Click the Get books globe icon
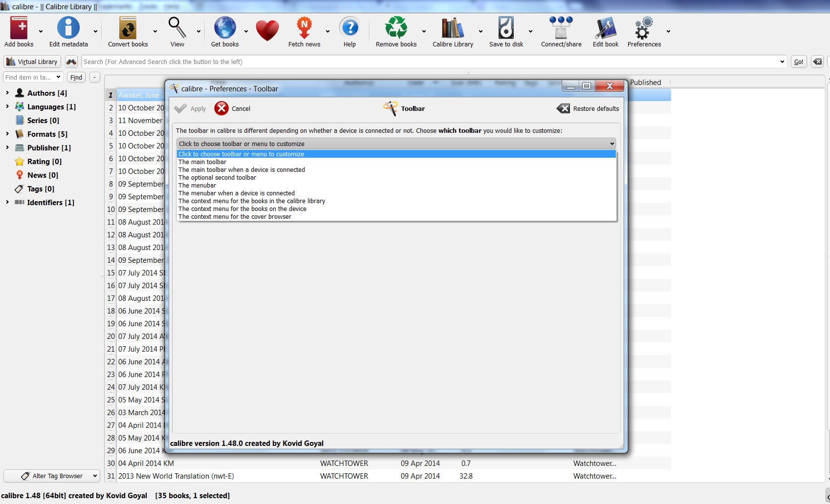Screen dimensions: 830x504 pos(225,28)
